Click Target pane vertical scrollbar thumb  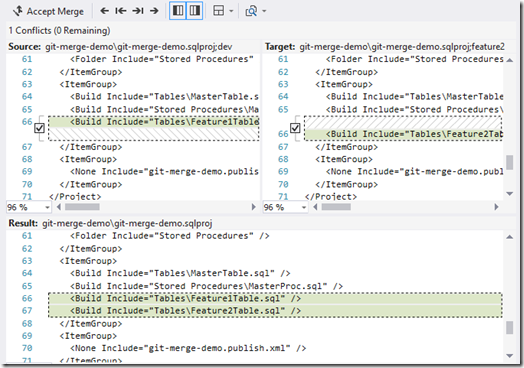[509, 162]
